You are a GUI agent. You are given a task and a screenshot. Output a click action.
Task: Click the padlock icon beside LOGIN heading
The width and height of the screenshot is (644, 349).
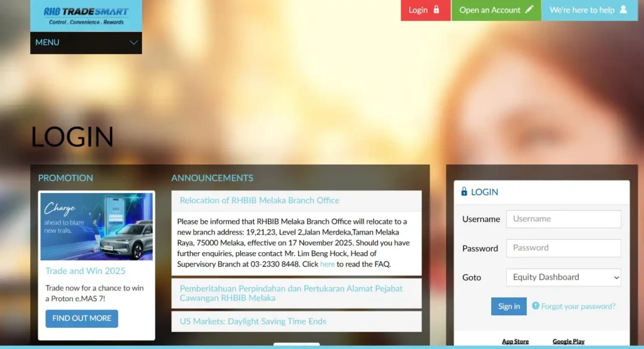[x=464, y=192]
